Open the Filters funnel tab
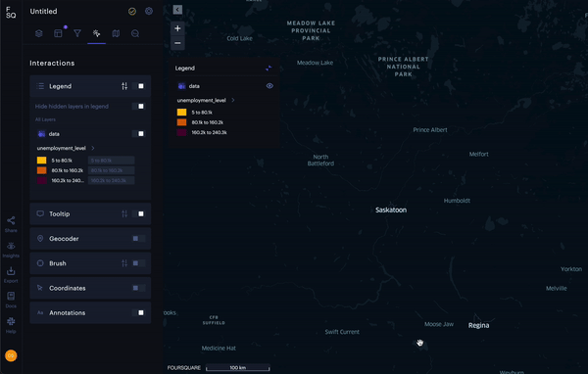 [x=77, y=33]
